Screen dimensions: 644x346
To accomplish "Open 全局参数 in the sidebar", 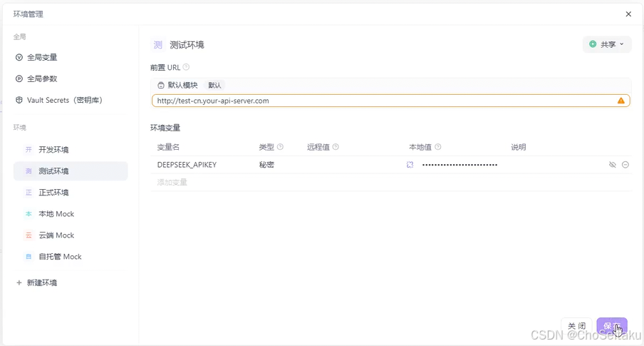I will tap(42, 79).
